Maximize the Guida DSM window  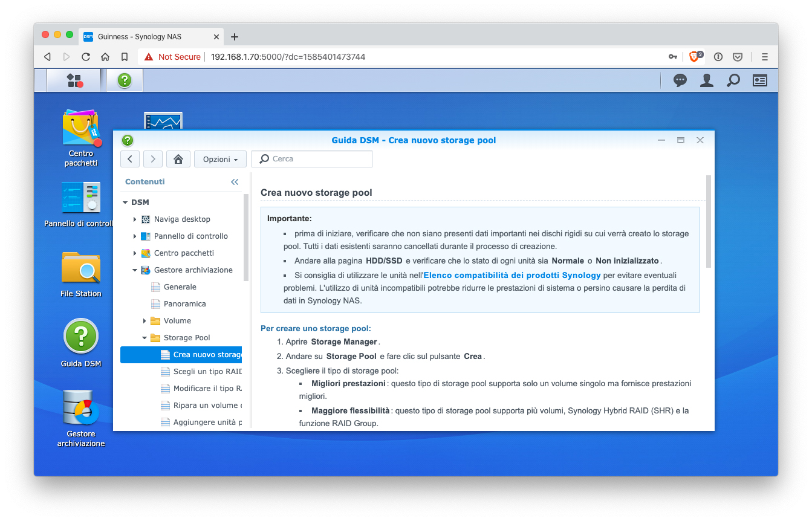(x=681, y=140)
